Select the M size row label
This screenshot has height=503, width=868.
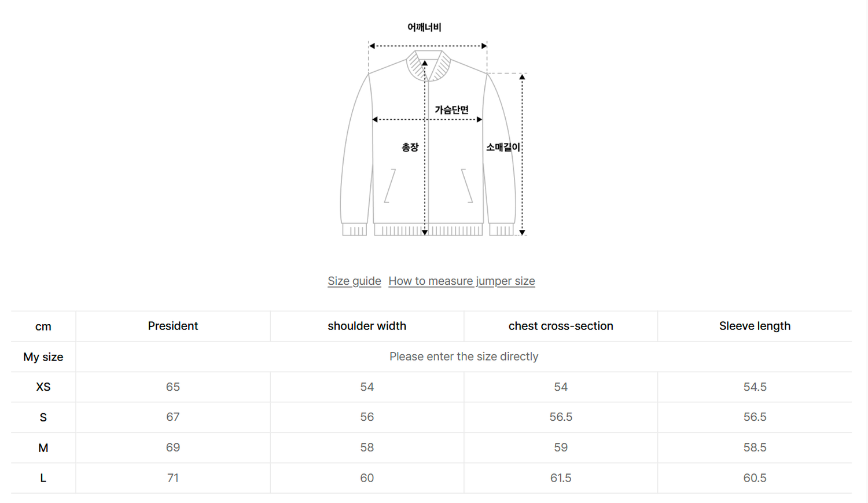click(x=43, y=447)
